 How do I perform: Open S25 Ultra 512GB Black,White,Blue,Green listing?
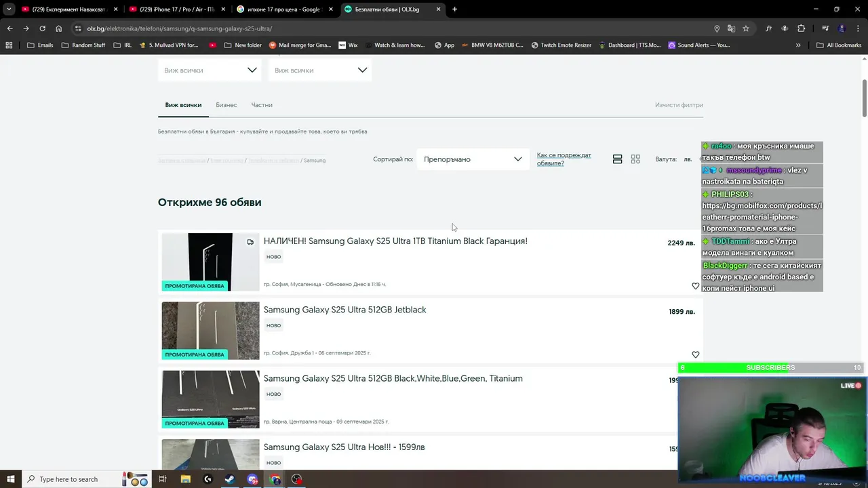(x=393, y=378)
